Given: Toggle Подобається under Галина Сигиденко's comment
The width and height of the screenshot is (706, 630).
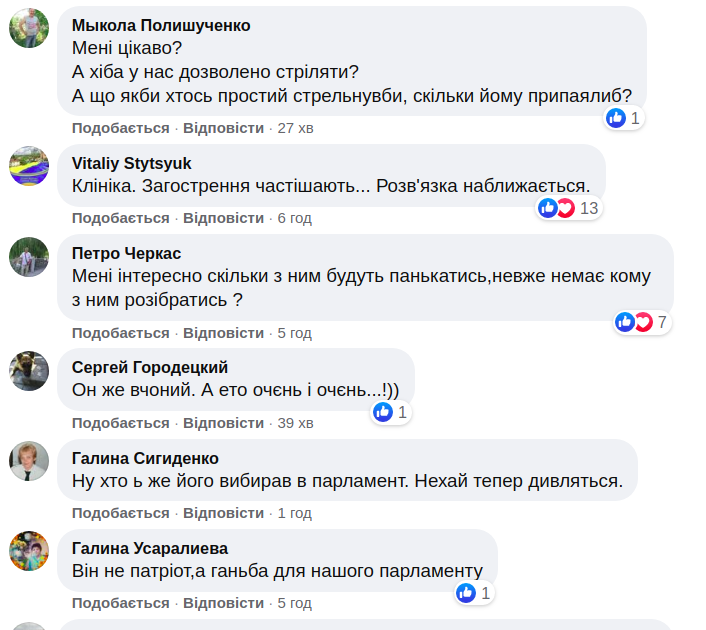Looking at the screenshot, I should pyautogui.click(x=120, y=513).
